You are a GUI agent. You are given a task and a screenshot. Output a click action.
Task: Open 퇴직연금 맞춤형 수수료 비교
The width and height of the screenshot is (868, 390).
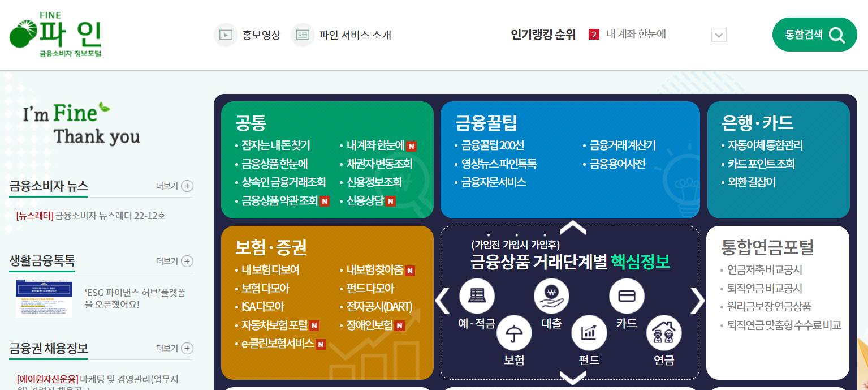(x=784, y=325)
